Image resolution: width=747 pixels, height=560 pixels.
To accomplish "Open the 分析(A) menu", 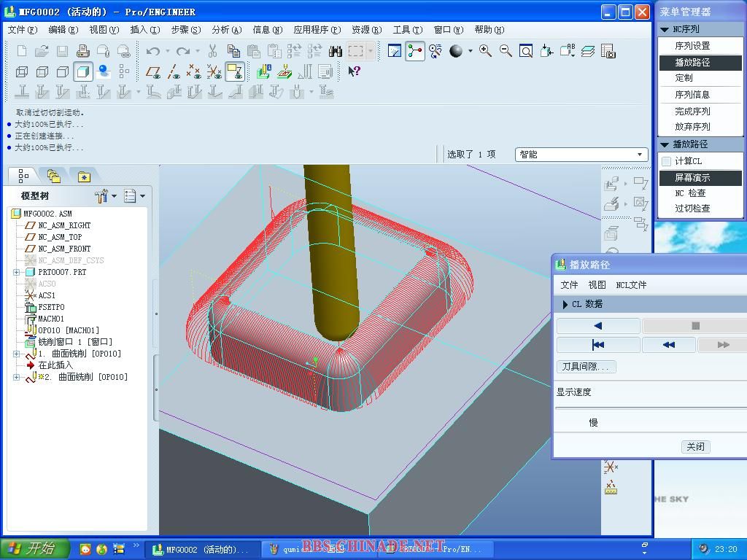I will pyautogui.click(x=225, y=30).
